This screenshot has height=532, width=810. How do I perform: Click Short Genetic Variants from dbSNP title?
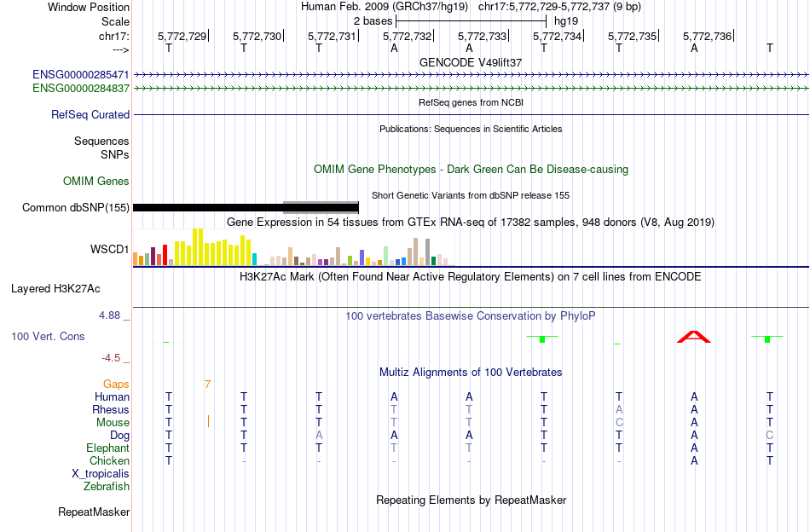[471, 196]
